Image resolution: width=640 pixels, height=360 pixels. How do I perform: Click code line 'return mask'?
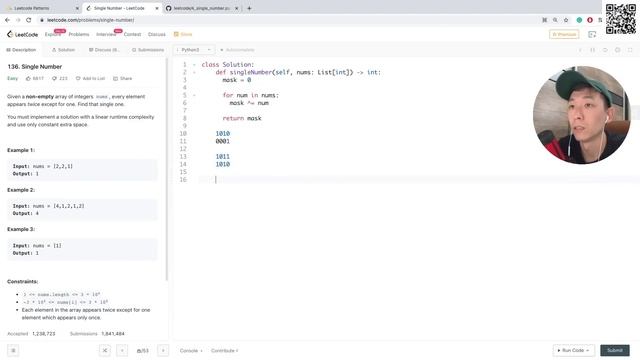[242, 118]
